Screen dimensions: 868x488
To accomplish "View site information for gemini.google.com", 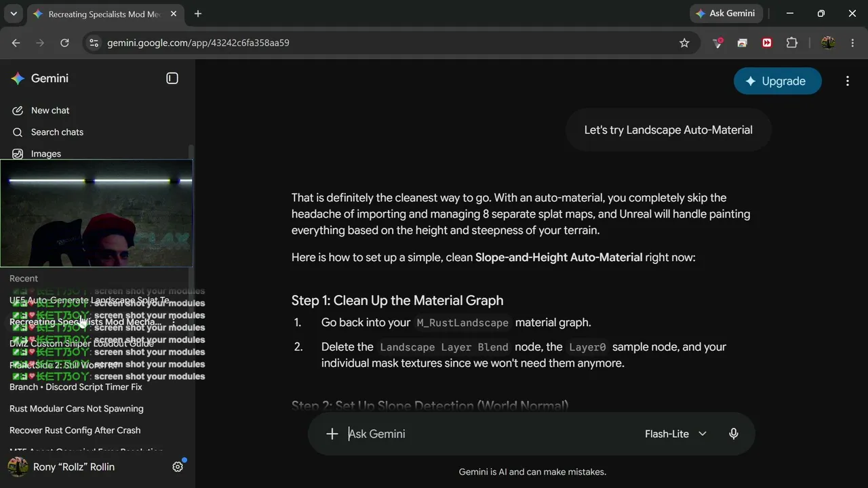I will (x=94, y=43).
